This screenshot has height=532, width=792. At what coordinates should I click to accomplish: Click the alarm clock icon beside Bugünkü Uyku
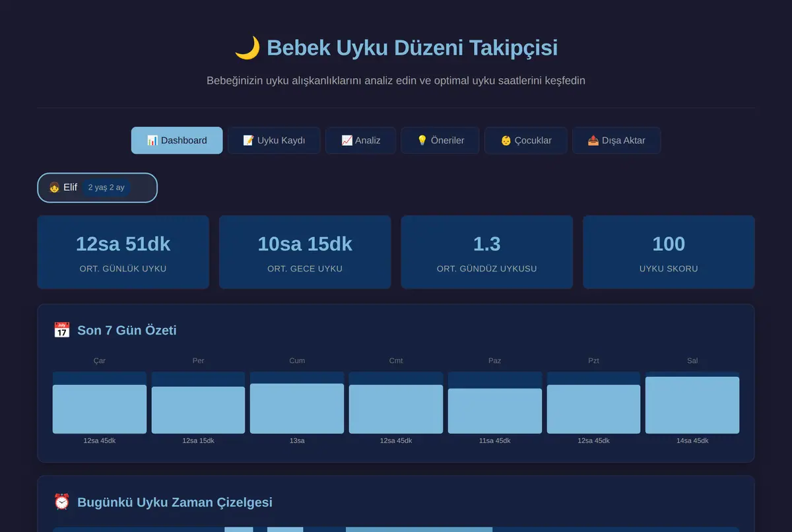pos(61,502)
